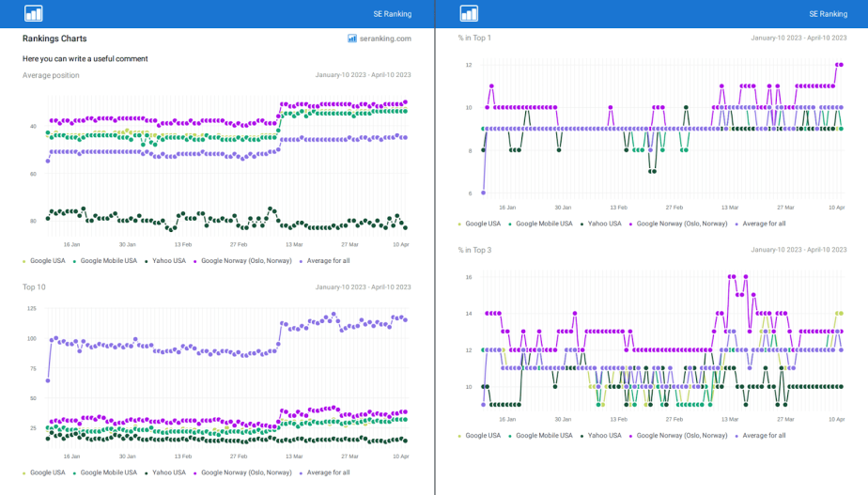Click the date range above Average position chart
868x495 pixels.
point(364,75)
